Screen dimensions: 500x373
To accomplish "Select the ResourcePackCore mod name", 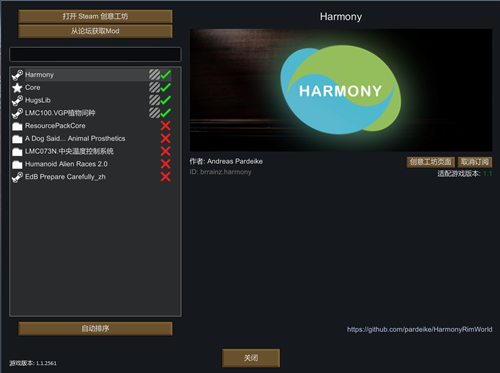I will coord(55,126).
